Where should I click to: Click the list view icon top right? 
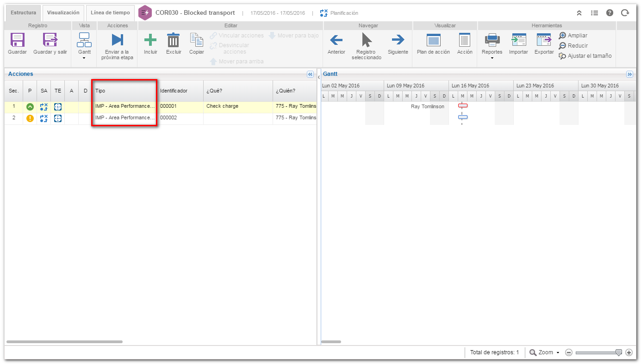pos(594,13)
